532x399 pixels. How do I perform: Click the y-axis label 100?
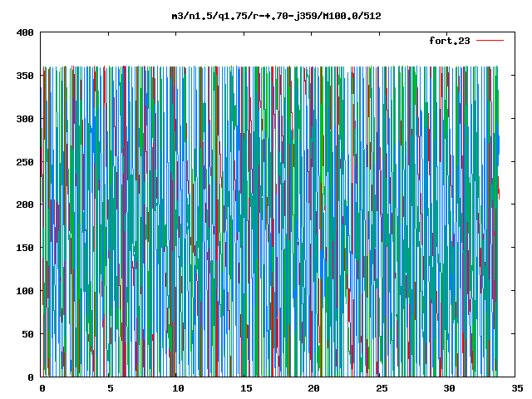[25, 291]
